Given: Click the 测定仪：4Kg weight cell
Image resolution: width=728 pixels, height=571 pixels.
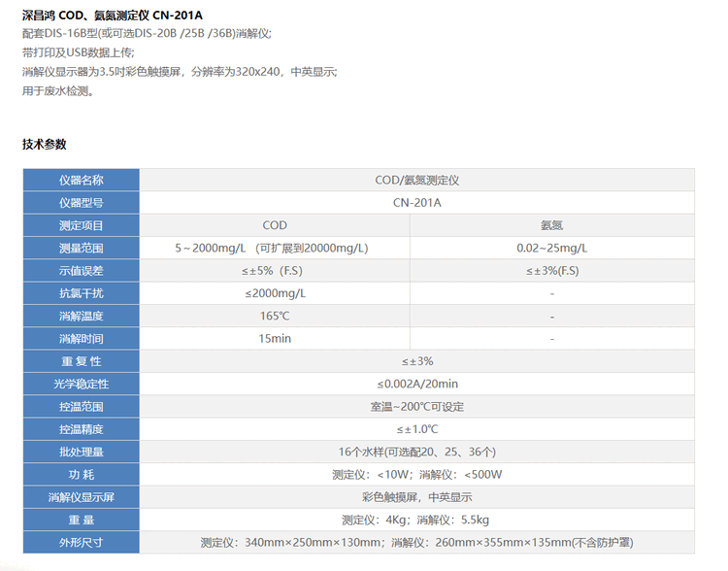Looking at the screenshot, I should [x=417, y=520].
